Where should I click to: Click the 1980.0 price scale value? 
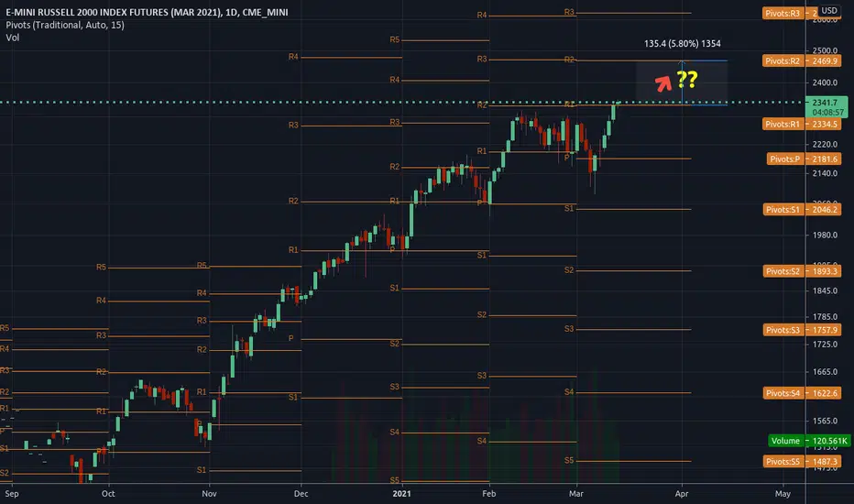click(x=825, y=236)
